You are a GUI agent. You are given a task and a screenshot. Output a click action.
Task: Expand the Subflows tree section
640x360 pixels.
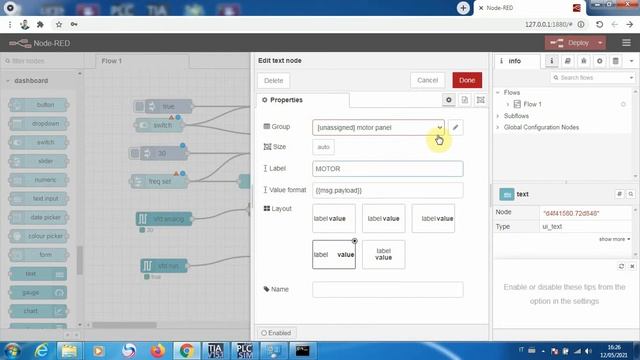coord(498,116)
